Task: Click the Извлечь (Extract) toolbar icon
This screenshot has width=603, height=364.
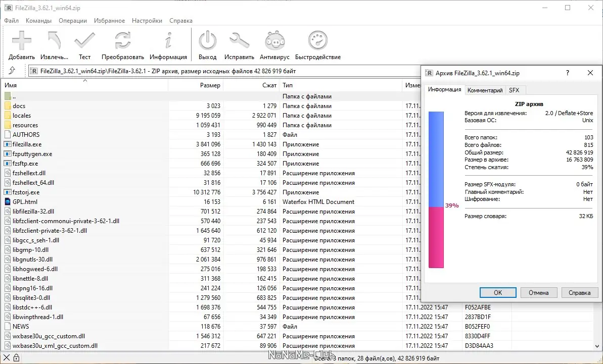Action: [54, 41]
